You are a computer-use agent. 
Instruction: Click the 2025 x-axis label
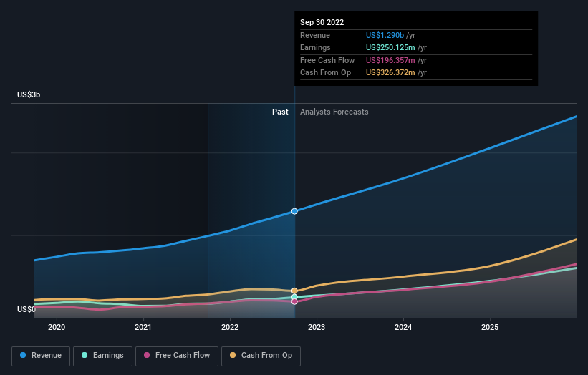[x=490, y=328]
